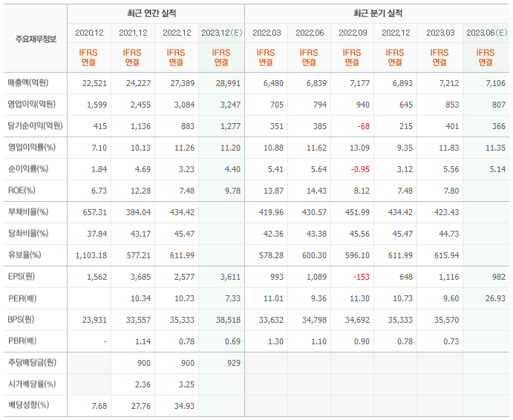Click the payout ratio value 7.68

pyautogui.click(x=99, y=406)
